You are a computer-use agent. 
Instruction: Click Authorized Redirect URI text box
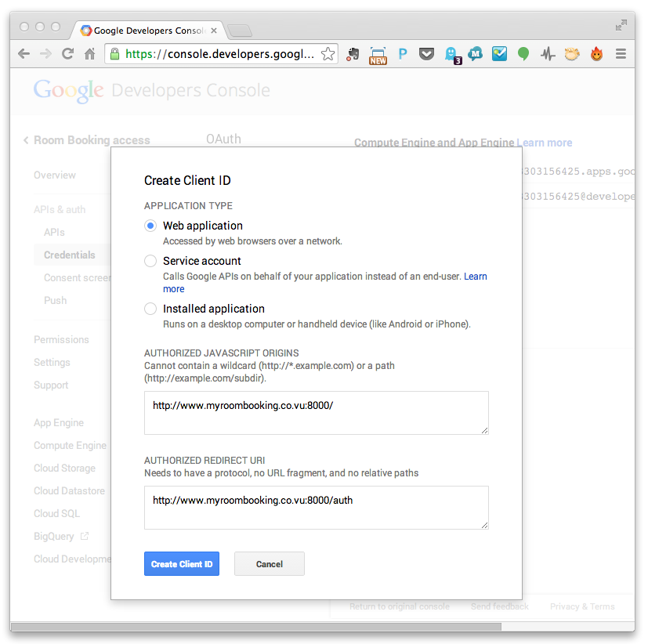[x=316, y=507]
